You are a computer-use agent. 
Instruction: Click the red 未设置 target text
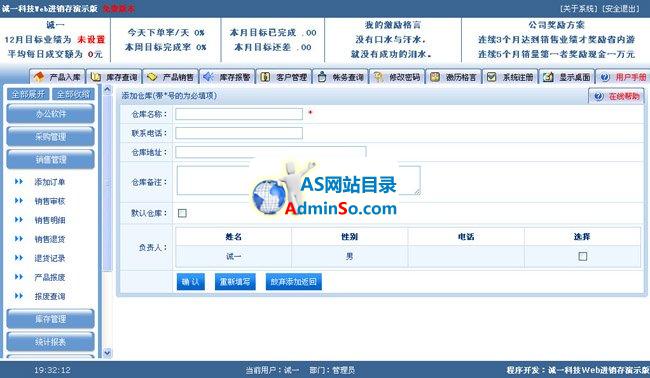[91, 40]
